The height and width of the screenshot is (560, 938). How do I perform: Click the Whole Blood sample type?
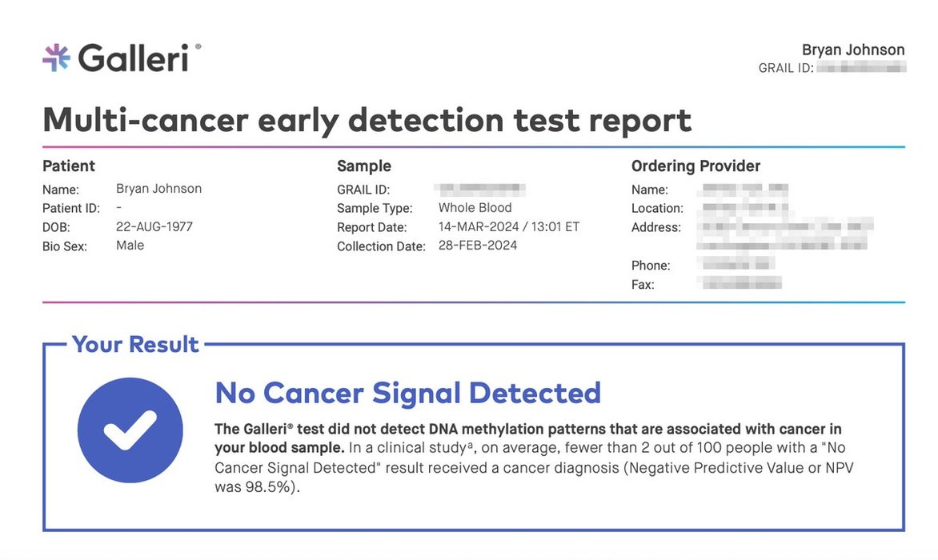point(475,208)
